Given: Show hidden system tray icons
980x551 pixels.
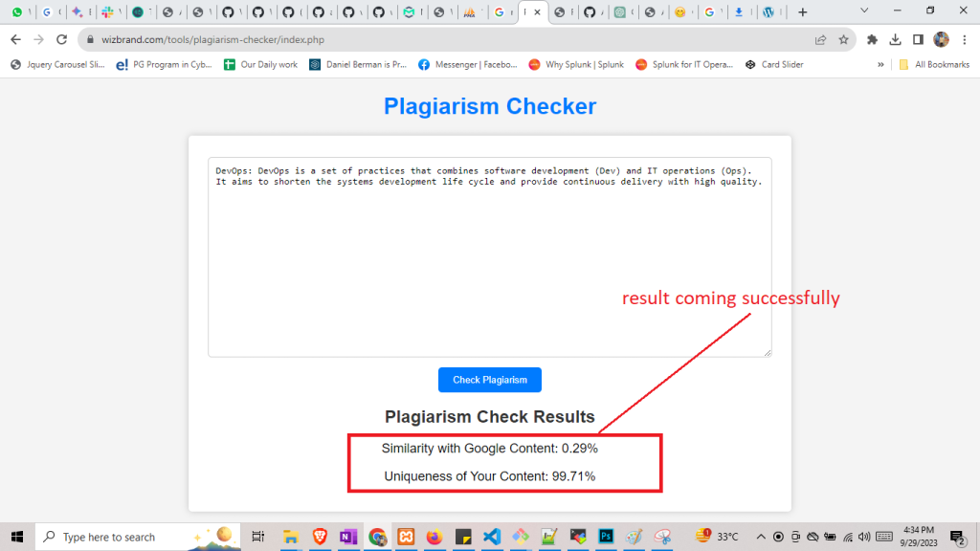Looking at the screenshot, I should tap(762, 537).
